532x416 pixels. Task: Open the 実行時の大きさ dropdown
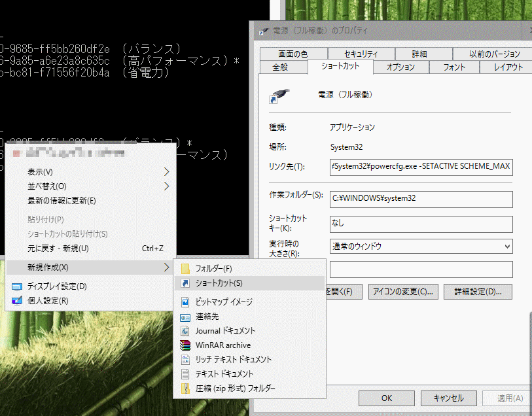point(507,247)
